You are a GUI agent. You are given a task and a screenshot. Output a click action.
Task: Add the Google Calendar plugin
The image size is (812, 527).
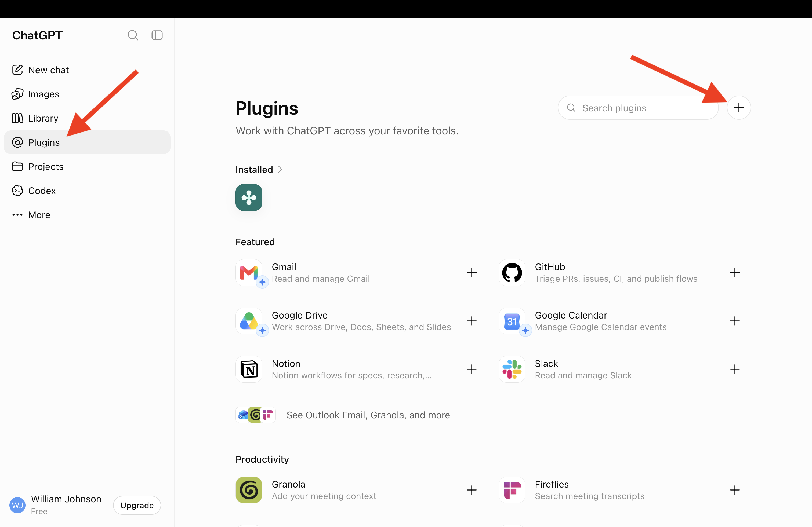coord(735,321)
